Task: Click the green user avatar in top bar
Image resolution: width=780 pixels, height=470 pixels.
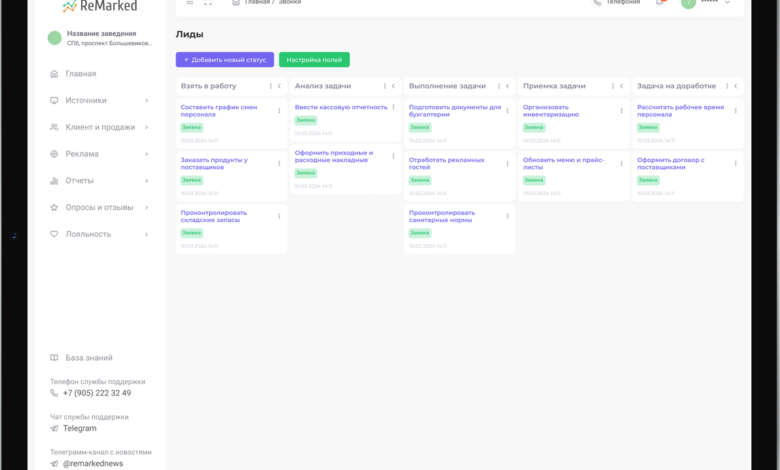Action: [x=688, y=3]
